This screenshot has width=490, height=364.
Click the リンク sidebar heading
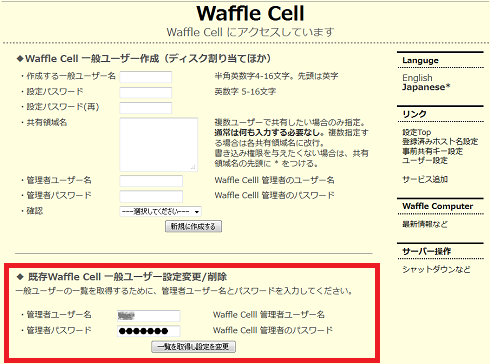coord(414,114)
